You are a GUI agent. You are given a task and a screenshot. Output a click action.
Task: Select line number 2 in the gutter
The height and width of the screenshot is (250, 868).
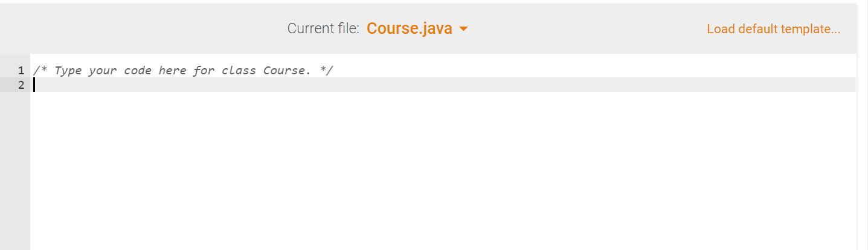click(x=21, y=85)
